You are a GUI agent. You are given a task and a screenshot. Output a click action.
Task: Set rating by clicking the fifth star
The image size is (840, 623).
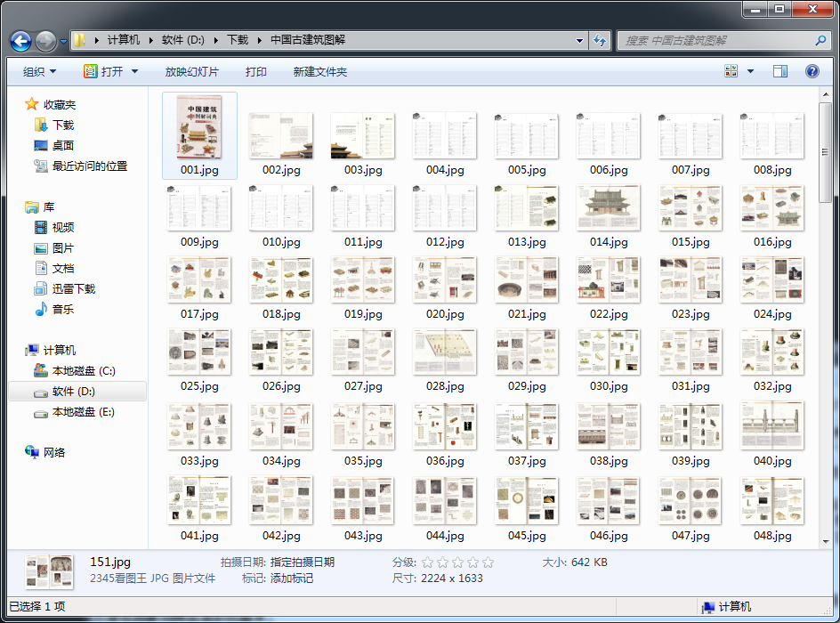(488, 562)
